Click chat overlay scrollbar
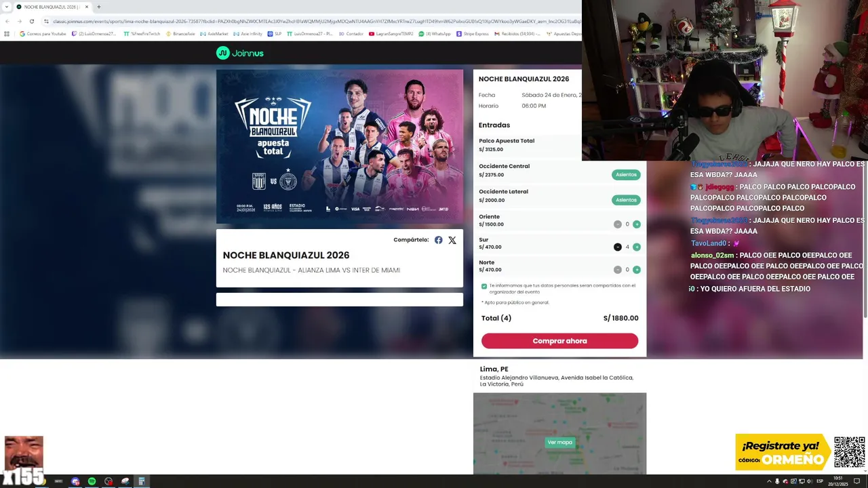Image resolution: width=868 pixels, height=488 pixels. click(865, 239)
